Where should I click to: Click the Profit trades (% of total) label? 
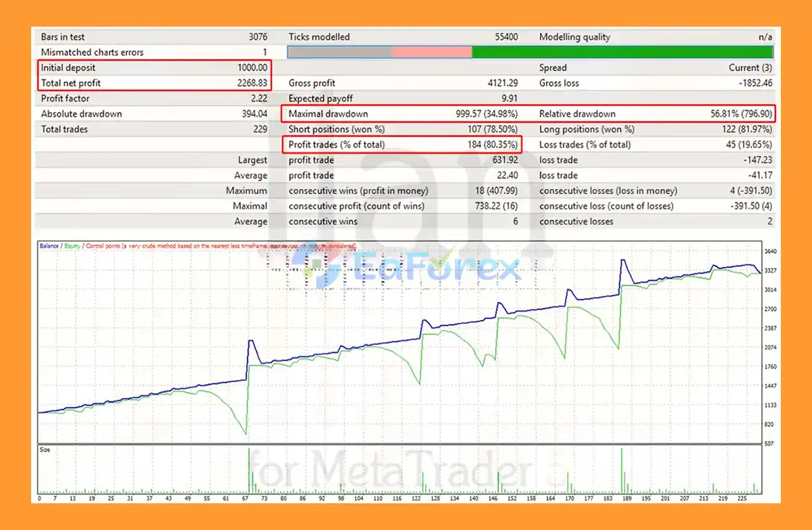point(336,145)
